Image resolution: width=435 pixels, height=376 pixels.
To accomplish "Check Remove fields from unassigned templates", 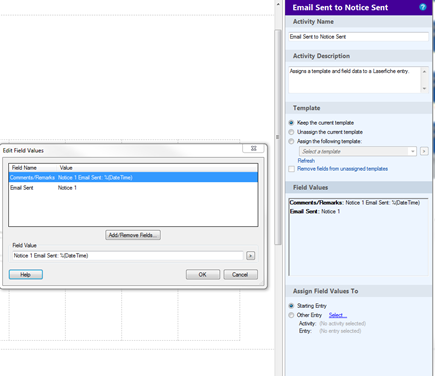I will pos(292,169).
